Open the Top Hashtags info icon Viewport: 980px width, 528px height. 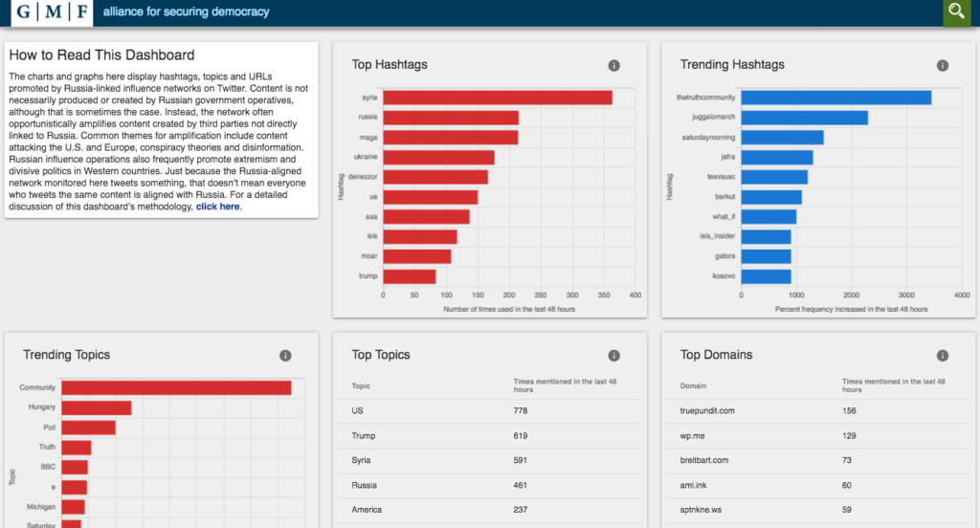click(613, 66)
